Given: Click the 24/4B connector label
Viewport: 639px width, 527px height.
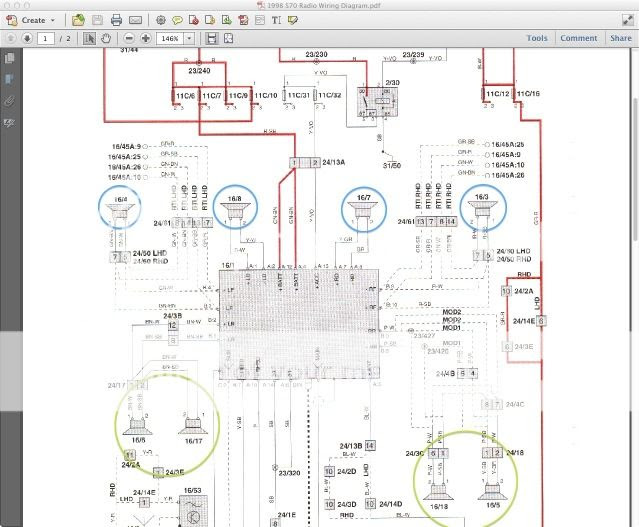Looking at the screenshot, I should (x=445, y=373).
